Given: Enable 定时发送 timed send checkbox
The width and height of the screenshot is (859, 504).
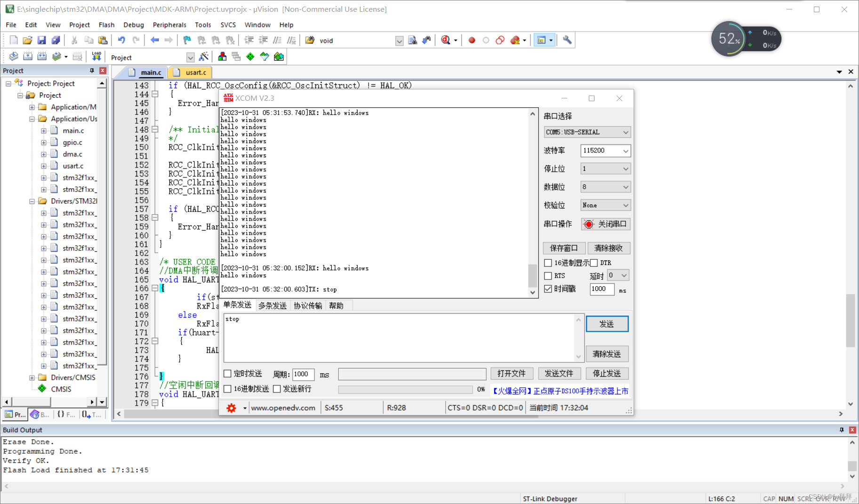Looking at the screenshot, I should point(228,374).
